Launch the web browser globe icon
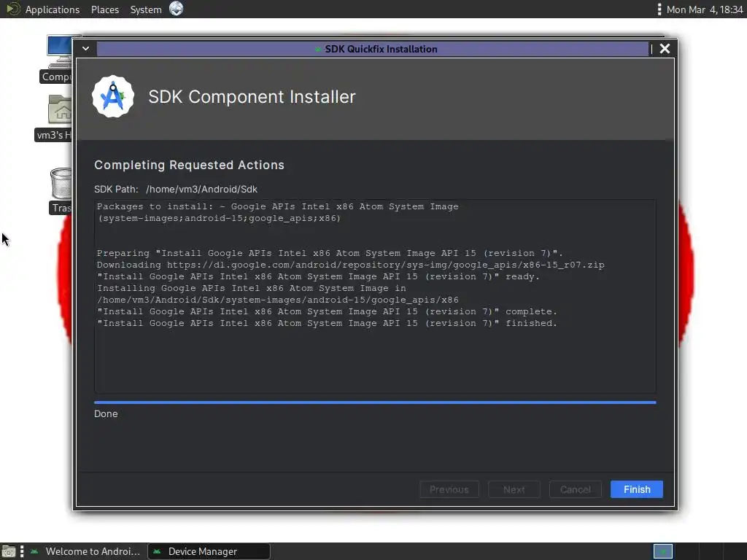 point(177,9)
